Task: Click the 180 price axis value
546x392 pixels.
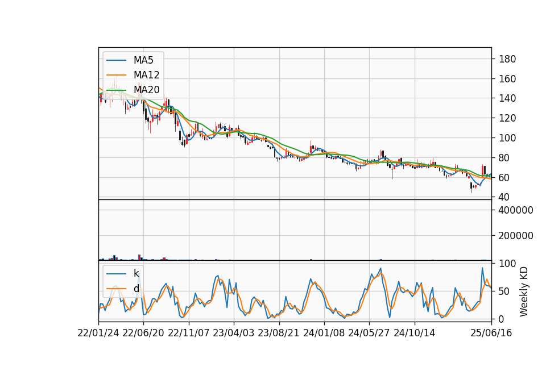Action: pos(507,59)
